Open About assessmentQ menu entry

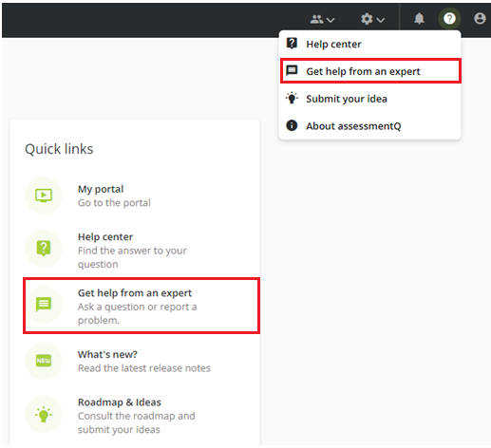click(x=369, y=126)
